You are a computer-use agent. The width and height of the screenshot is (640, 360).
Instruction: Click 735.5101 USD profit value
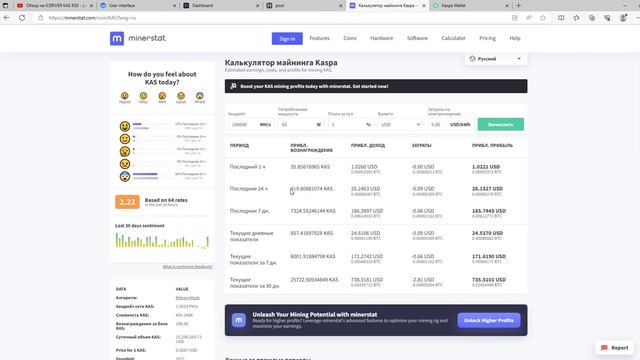(x=489, y=280)
